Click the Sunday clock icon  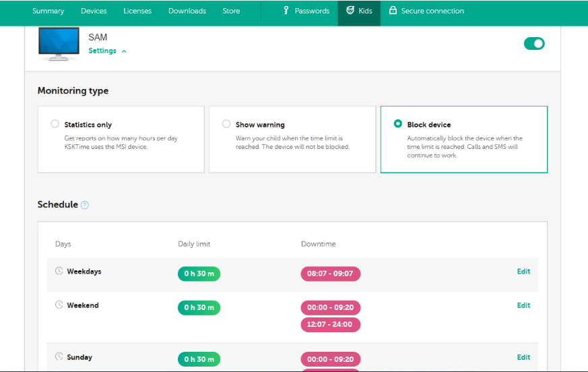[59, 356]
